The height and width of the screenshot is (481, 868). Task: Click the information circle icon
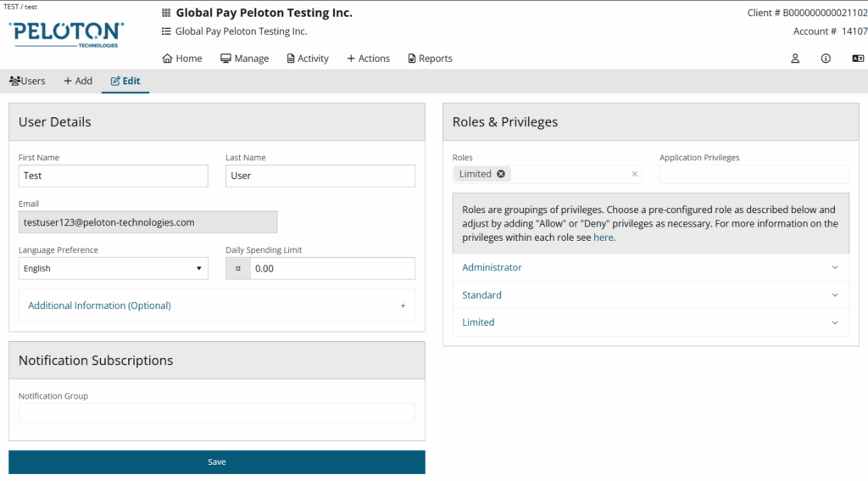tap(826, 59)
